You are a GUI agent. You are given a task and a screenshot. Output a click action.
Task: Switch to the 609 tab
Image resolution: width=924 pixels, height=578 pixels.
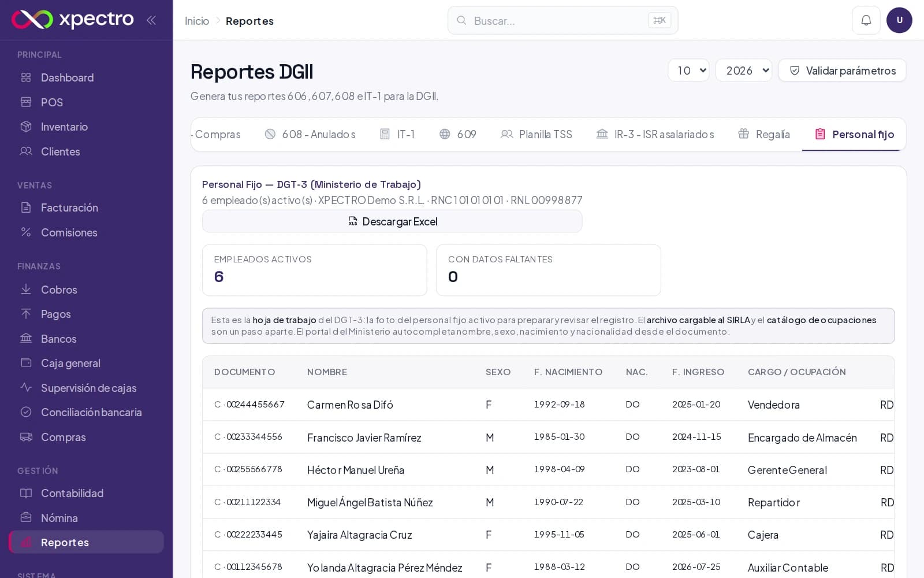(x=458, y=134)
